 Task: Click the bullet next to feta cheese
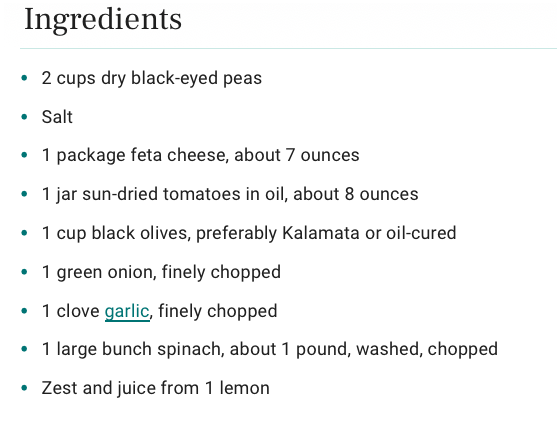click(x=25, y=155)
